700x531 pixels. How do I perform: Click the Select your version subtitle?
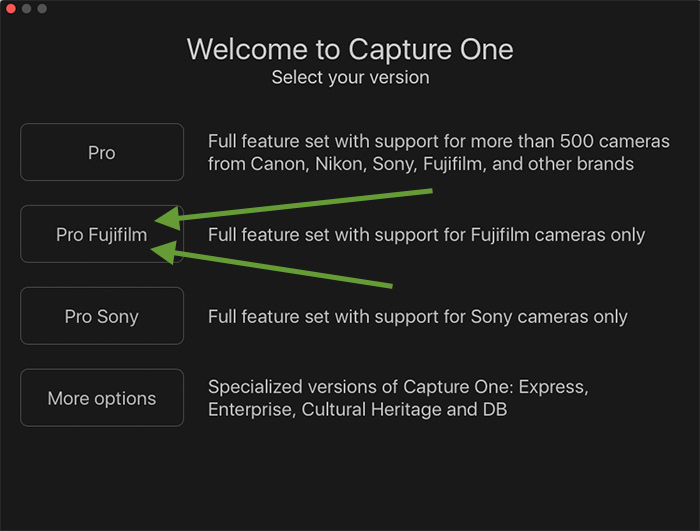coord(350,78)
